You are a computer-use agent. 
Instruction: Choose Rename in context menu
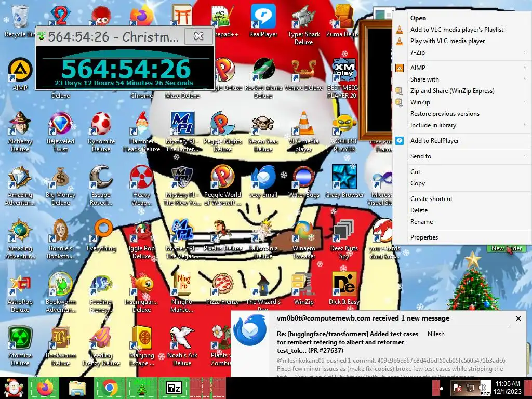[462, 222]
